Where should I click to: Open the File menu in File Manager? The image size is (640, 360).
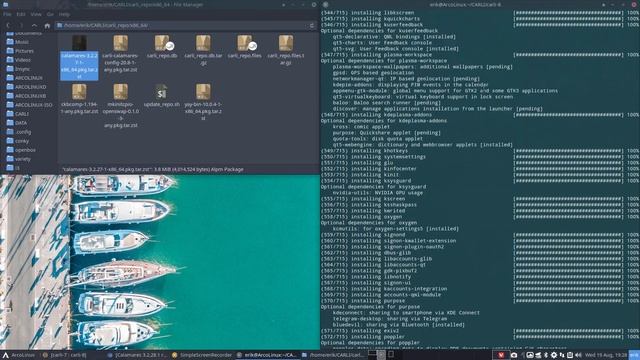[x=7, y=14]
